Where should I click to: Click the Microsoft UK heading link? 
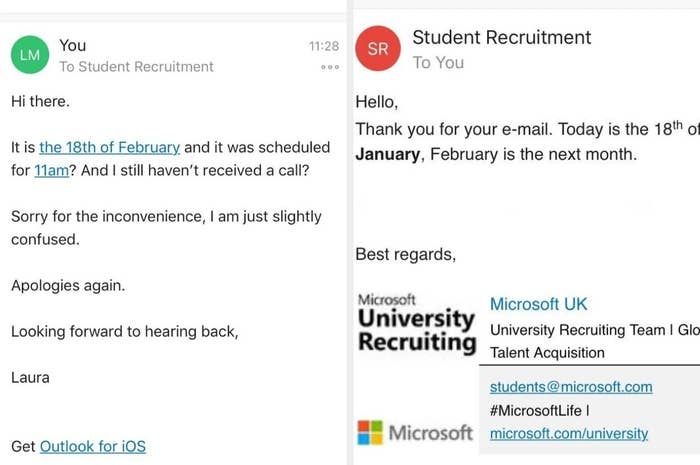[x=538, y=304]
